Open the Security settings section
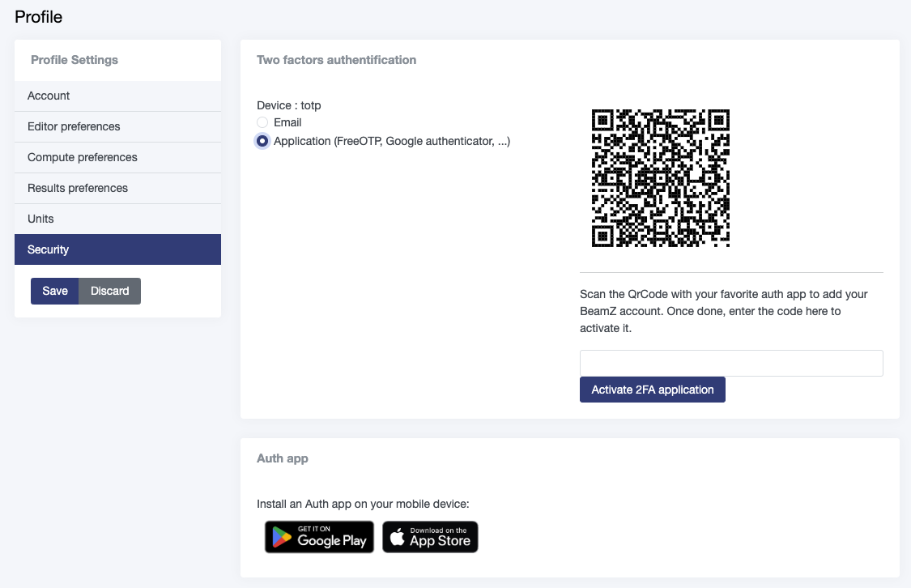The height and width of the screenshot is (588, 911). 48,249
